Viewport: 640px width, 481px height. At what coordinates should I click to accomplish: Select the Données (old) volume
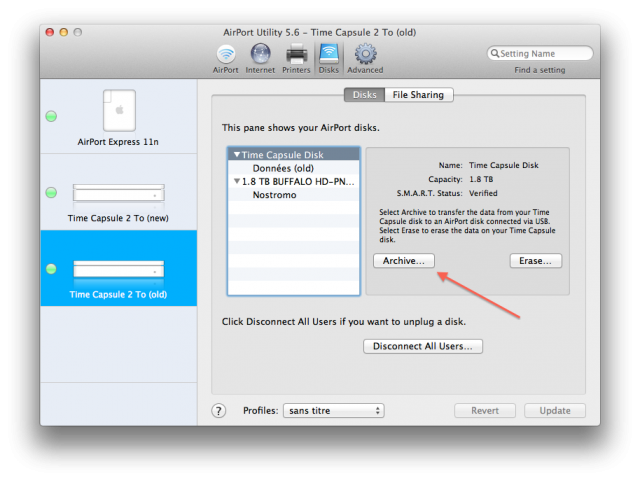coord(293,168)
